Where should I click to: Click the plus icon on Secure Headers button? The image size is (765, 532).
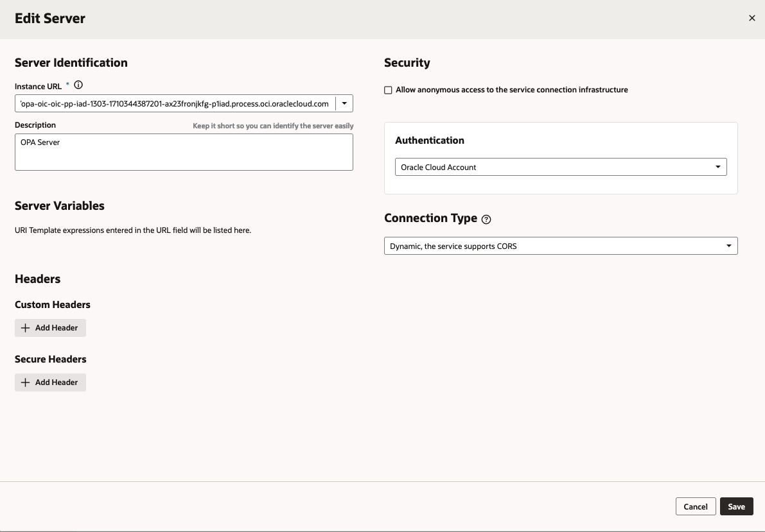[26, 382]
